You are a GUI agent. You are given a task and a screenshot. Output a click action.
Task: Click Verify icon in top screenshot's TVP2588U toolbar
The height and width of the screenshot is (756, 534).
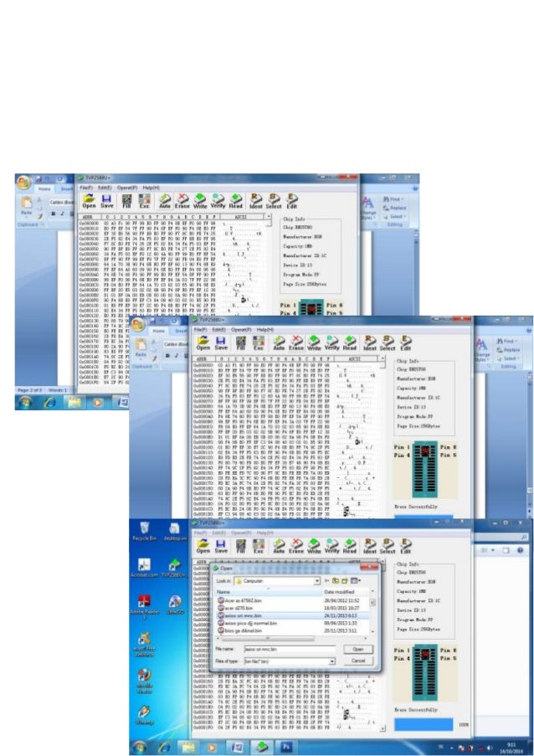[218, 201]
